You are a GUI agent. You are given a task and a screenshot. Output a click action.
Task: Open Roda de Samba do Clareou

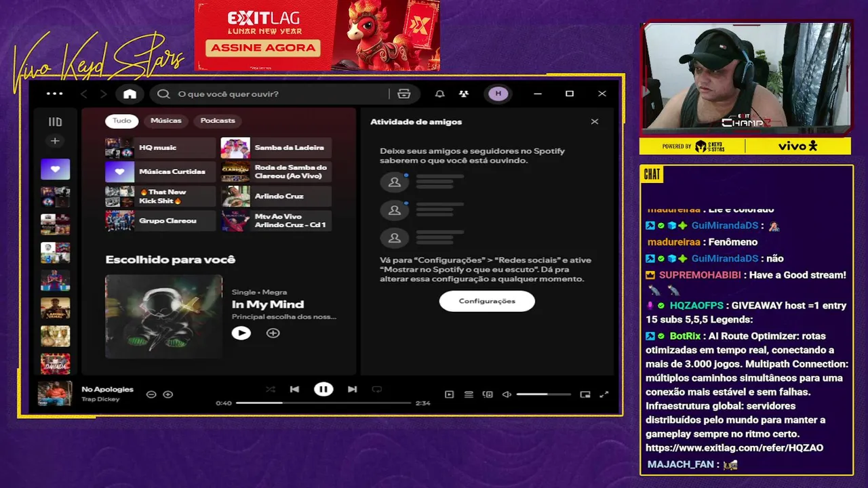[x=276, y=172]
